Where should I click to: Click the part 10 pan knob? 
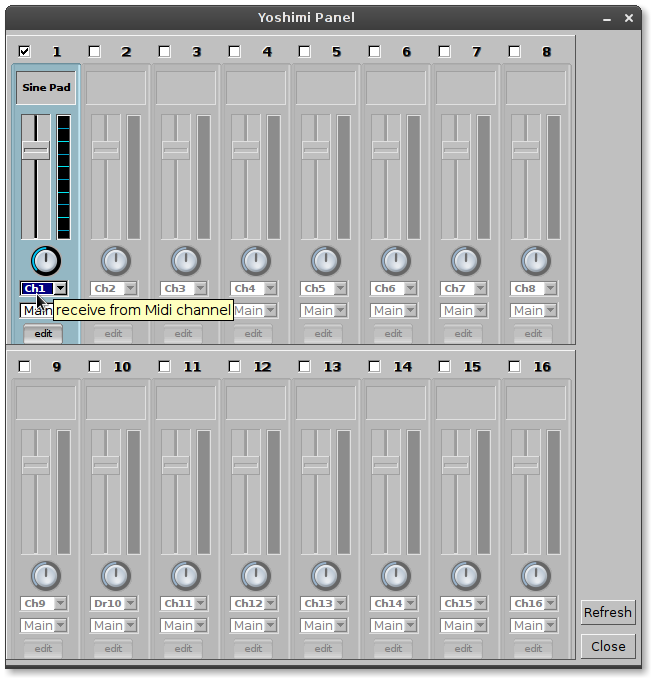(116, 576)
